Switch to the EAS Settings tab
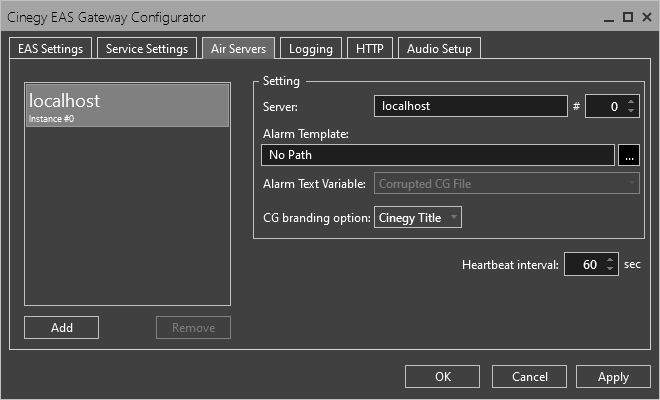The image size is (660, 400). coord(51,48)
